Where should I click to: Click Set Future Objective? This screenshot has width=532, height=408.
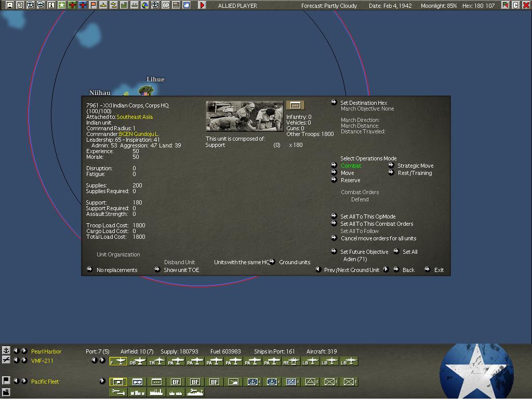[x=364, y=252]
